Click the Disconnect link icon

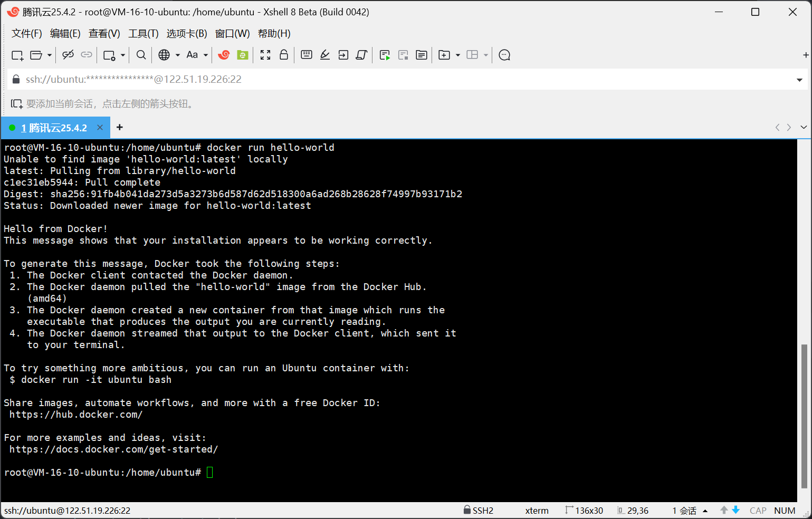coord(68,55)
